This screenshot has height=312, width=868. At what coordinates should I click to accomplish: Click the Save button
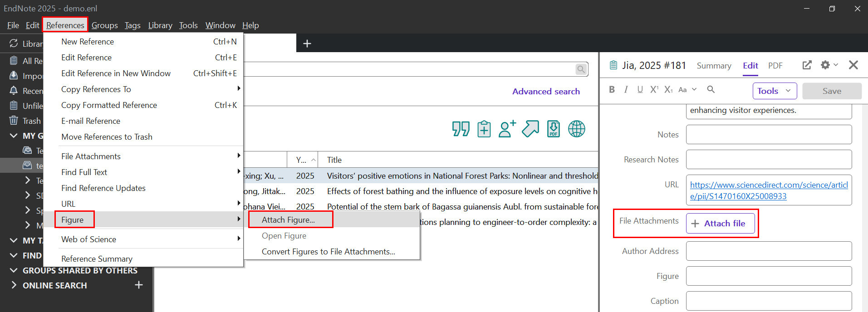point(832,91)
